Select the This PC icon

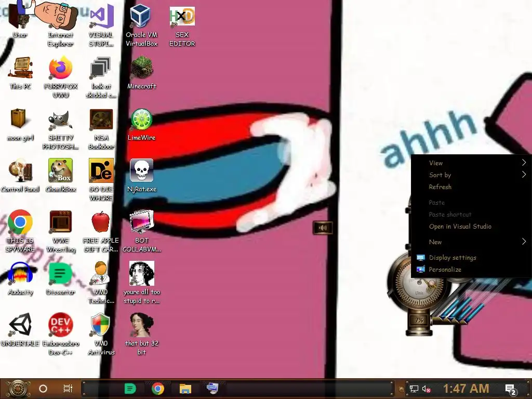click(20, 73)
